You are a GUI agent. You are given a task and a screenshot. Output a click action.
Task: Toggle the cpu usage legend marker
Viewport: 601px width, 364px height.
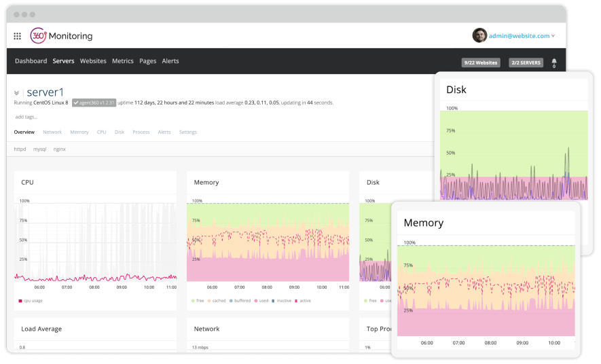(x=20, y=300)
